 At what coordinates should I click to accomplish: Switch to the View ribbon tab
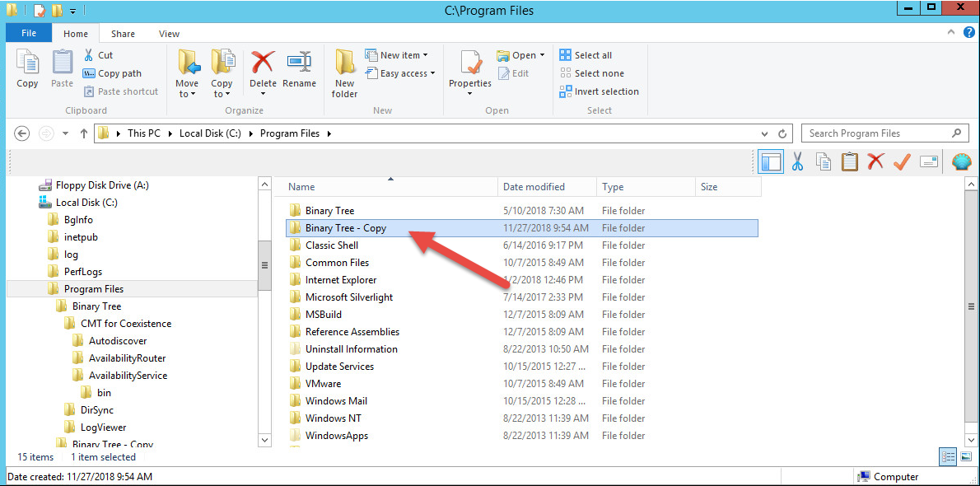coord(169,34)
